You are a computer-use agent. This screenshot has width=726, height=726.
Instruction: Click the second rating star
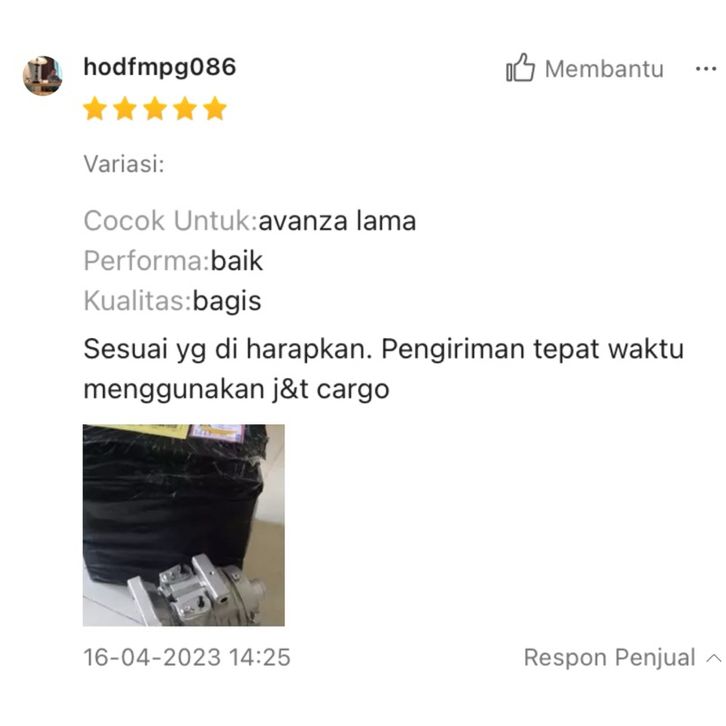point(125,108)
